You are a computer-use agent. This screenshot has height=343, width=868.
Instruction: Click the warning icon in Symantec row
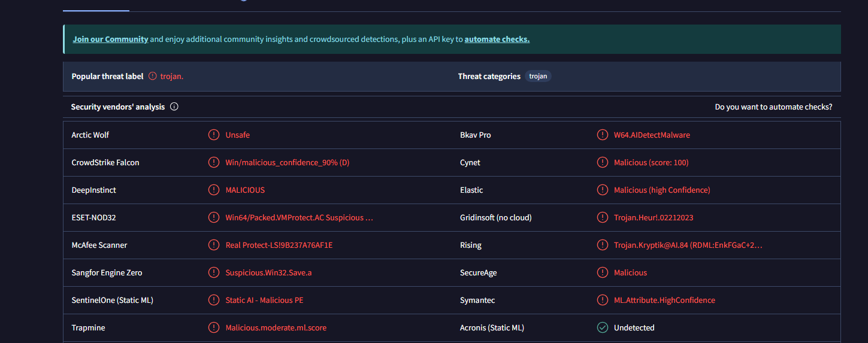(603, 300)
